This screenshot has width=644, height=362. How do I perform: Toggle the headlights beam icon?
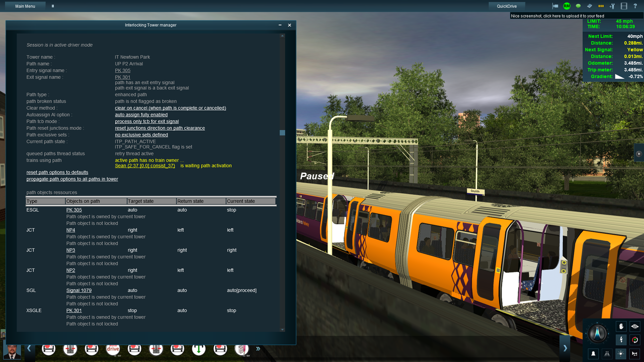(607, 353)
